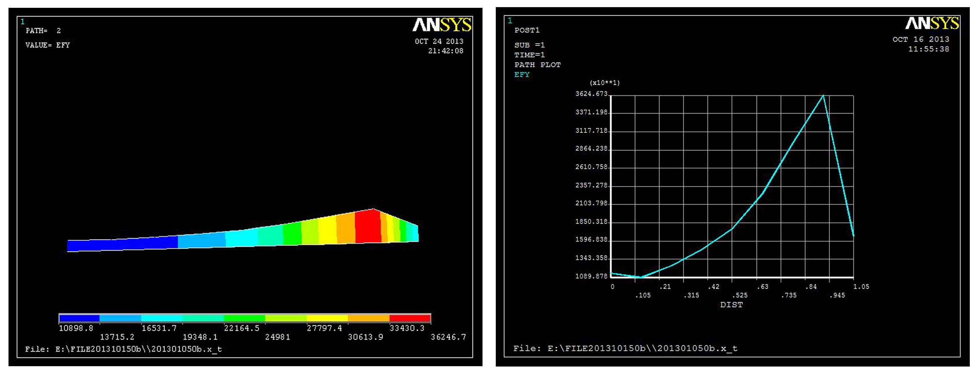Click the "TIME=1" label
The image size is (980, 374).
coord(529,55)
